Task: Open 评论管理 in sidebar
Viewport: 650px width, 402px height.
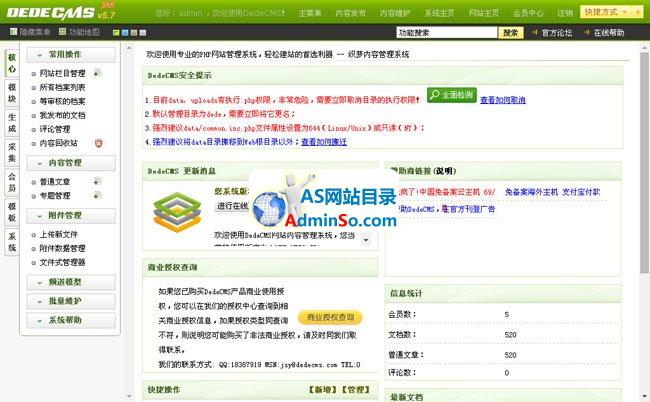Action: (x=55, y=129)
